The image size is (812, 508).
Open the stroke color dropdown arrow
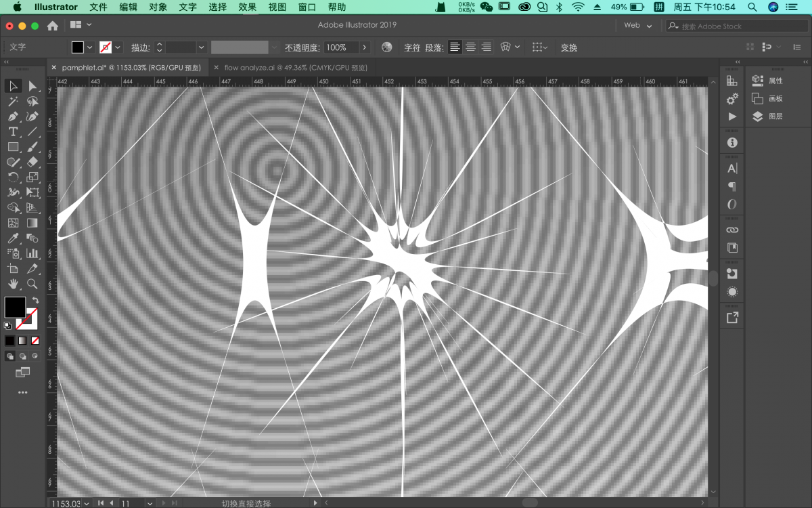[x=118, y=47]
